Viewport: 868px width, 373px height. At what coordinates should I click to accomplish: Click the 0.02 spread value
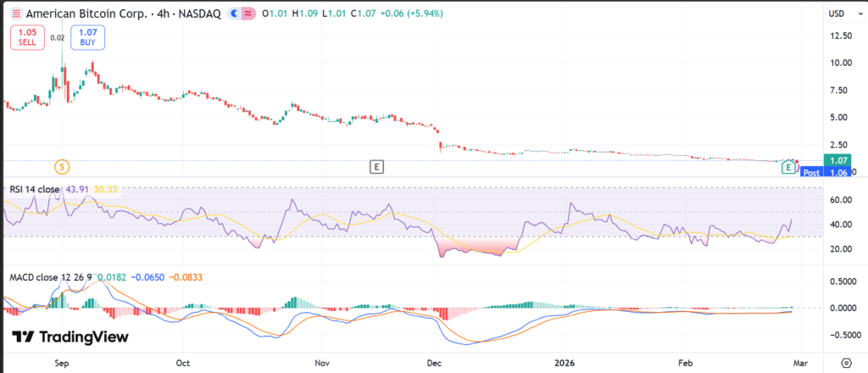(x=58, y=38)
